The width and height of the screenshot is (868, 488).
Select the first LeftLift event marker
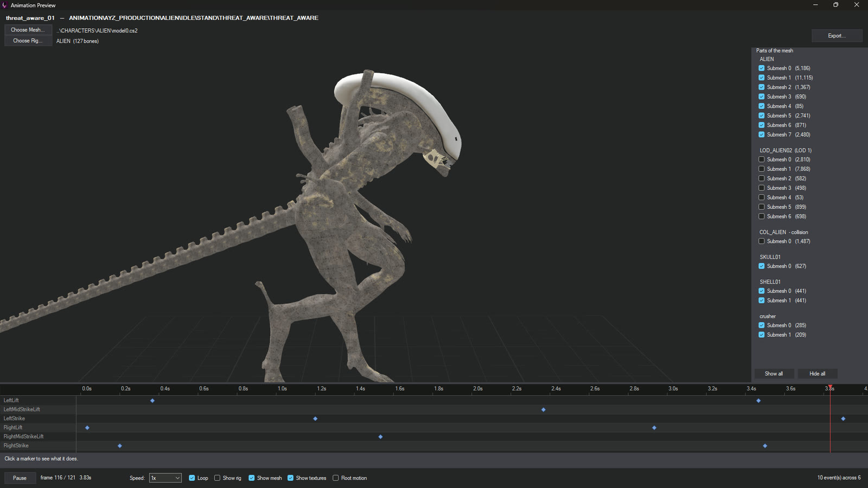click(152, 401)
